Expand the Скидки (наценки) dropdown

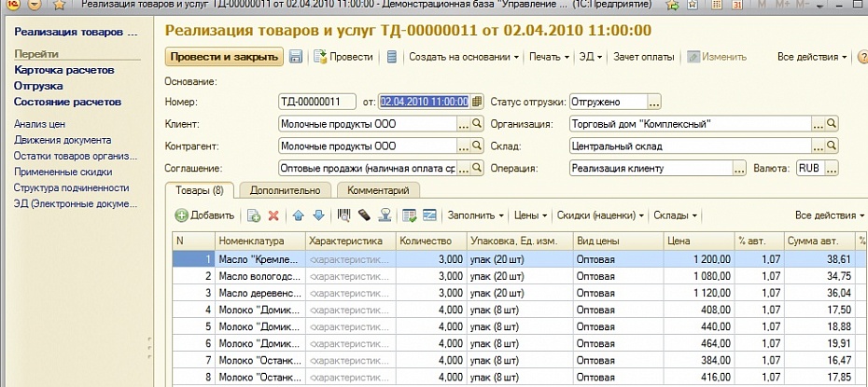(599, 215)
